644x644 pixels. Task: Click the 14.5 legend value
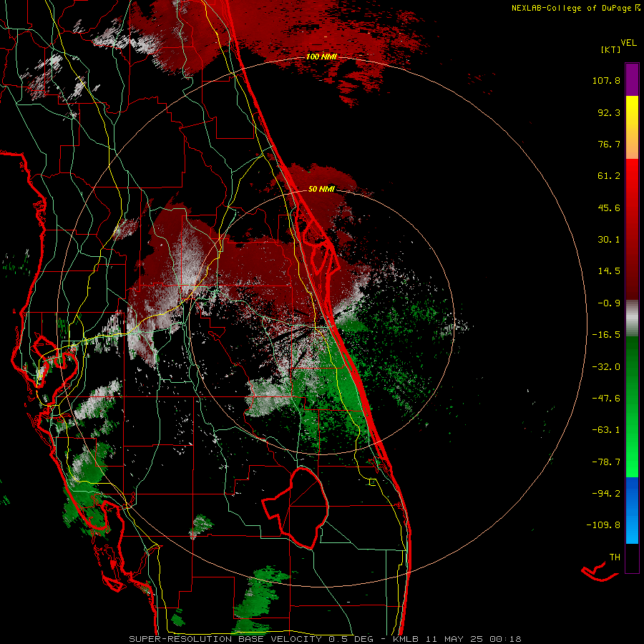(609, 271)
